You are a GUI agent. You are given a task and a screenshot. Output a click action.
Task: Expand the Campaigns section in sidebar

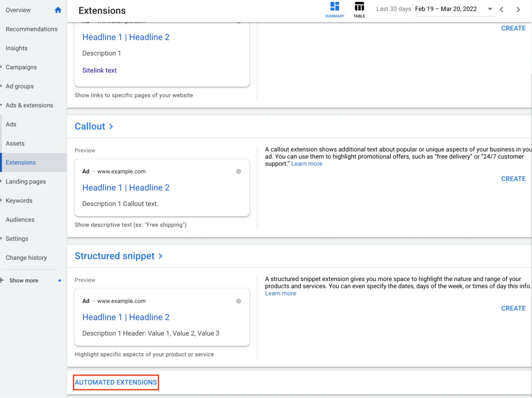coord(2,67)
